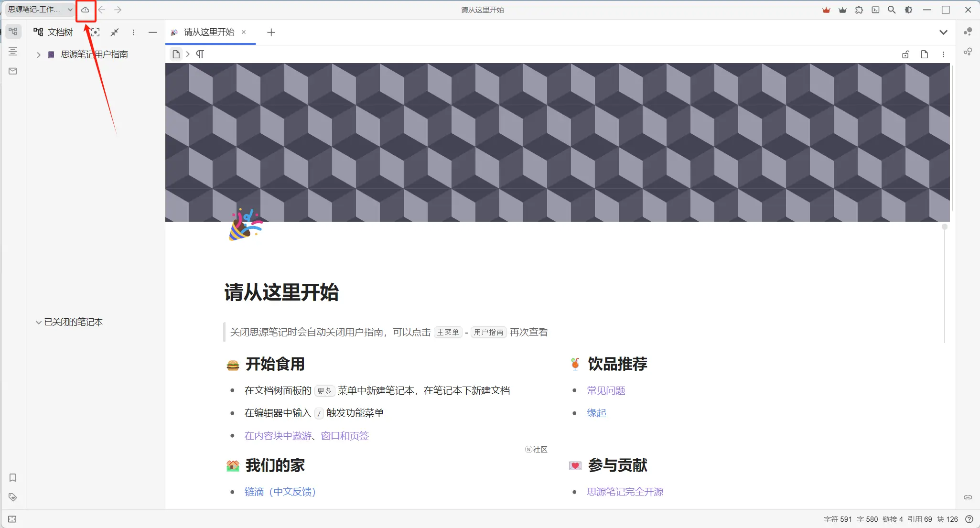
Task: Open the graph view icon below it
Action: [968, 52]
